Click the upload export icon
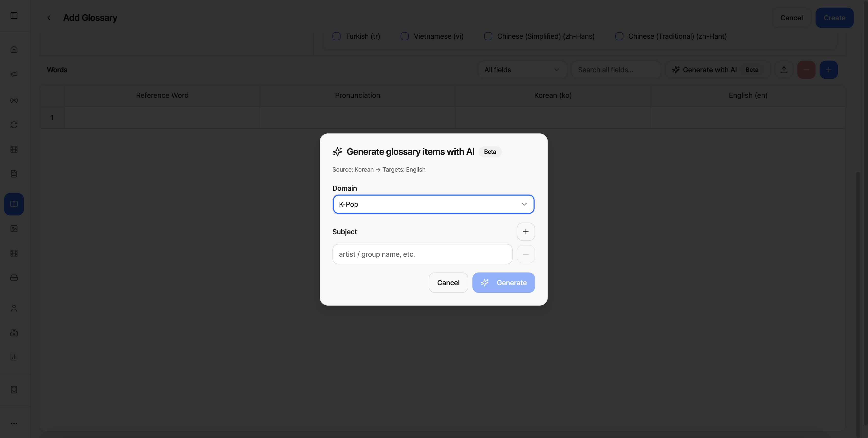Image resolution: width=868 pixels, height=438 pixels. (784, 70)
